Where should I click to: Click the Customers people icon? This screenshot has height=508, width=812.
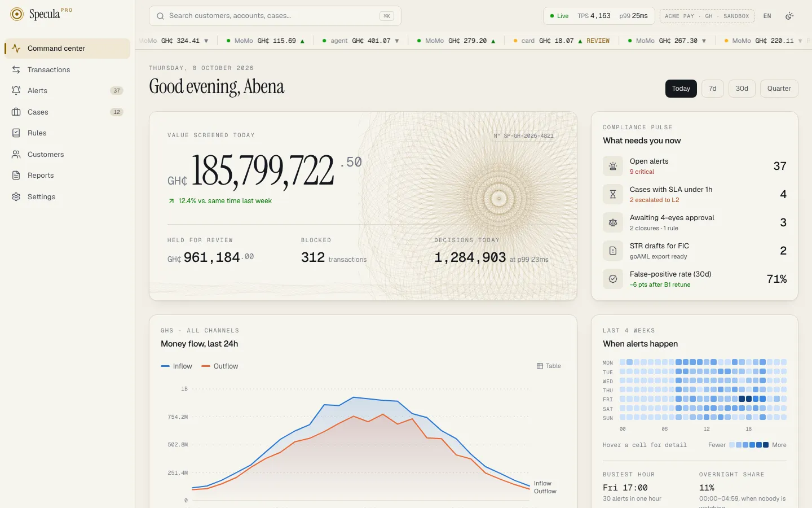point(16,155)
